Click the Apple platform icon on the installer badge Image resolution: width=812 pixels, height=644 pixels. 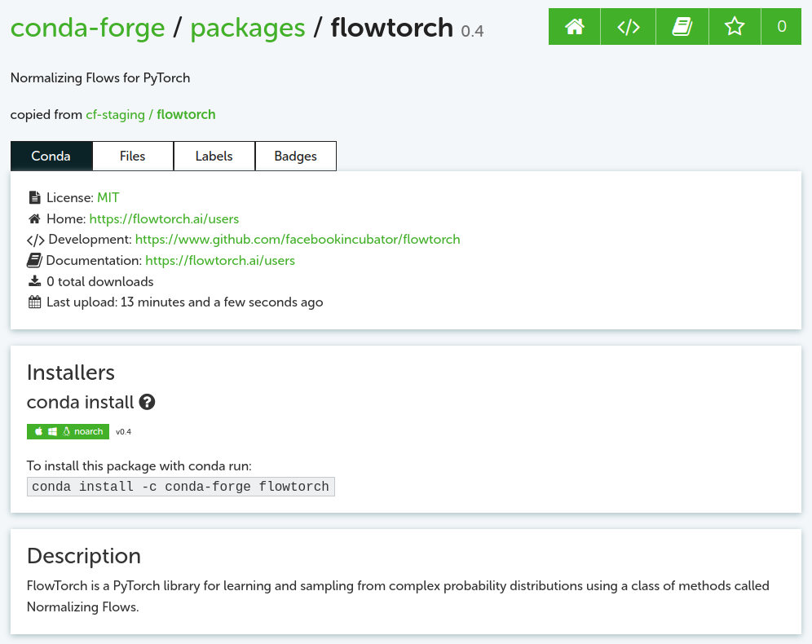click(x=38, y=431)
